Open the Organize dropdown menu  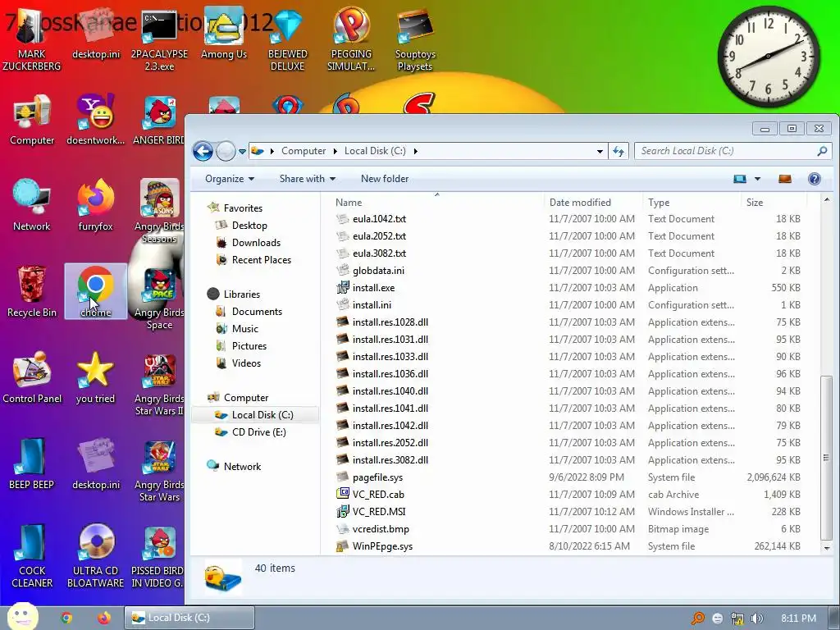coord(230,179)
